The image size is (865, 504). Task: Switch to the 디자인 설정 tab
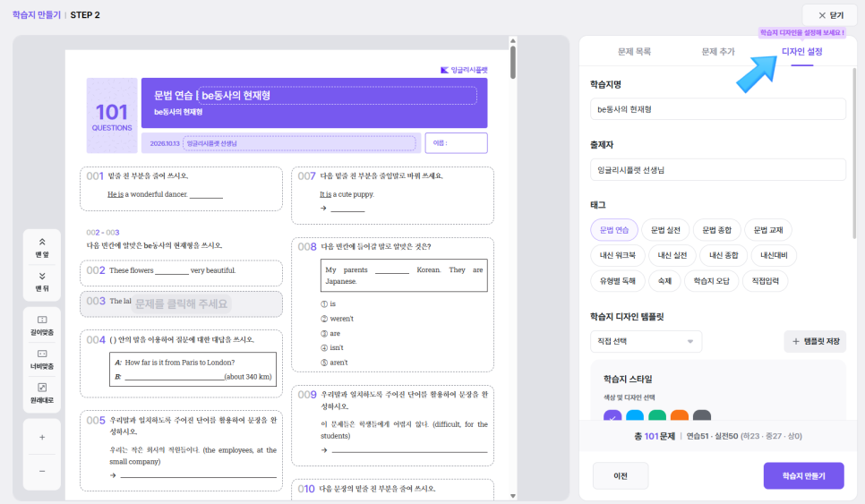[x=801, y=51]
